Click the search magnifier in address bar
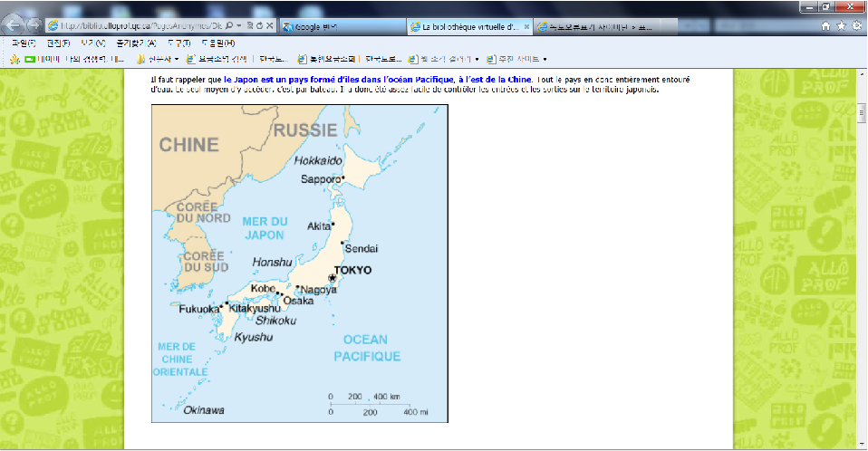868x451 pixels. [x=229, y=26]
